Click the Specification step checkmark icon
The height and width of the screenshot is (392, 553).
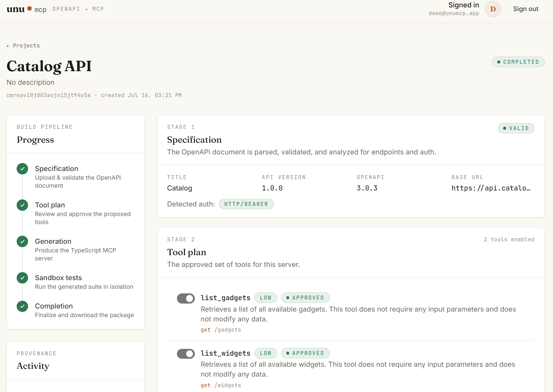[22, 169]
